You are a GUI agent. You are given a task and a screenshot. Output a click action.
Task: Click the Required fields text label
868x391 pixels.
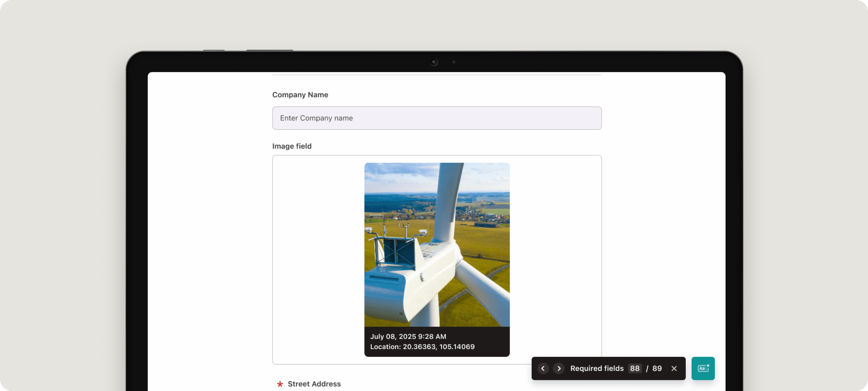(597, 368)
